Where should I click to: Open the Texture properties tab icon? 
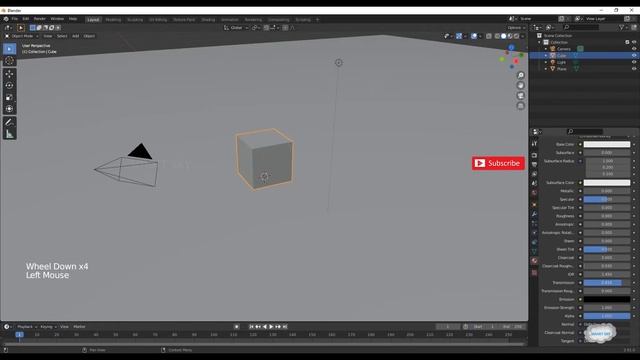coord(534,273)
